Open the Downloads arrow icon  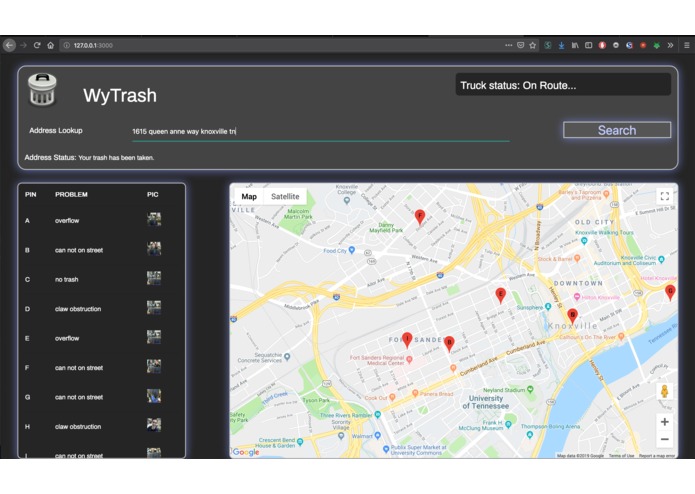pos(561,45)
